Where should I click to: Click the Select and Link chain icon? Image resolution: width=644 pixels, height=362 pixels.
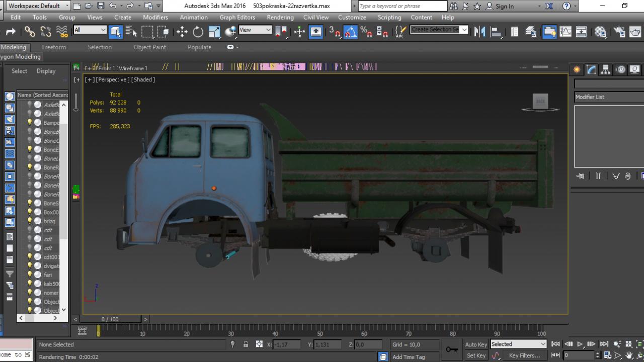(30, 32)
